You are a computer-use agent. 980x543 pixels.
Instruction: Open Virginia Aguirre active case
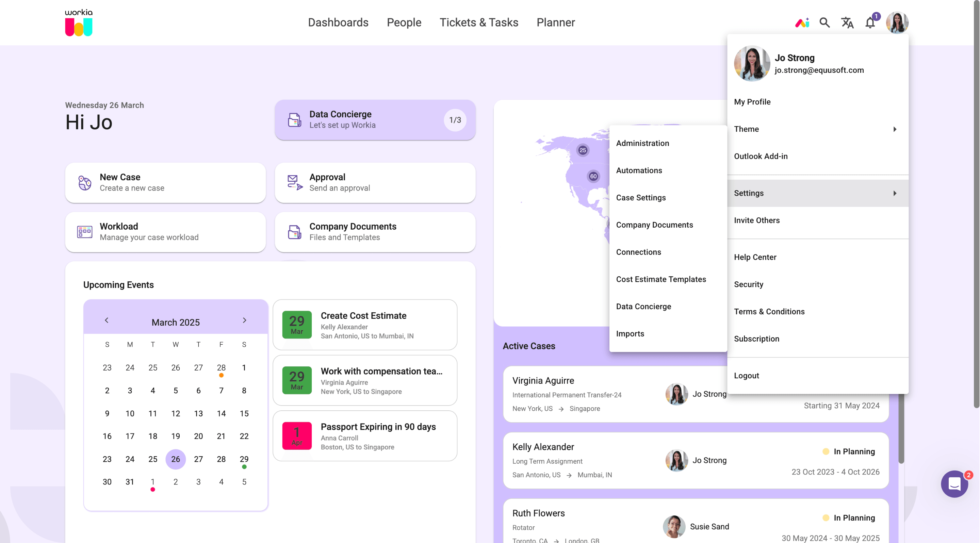(696, 394)
